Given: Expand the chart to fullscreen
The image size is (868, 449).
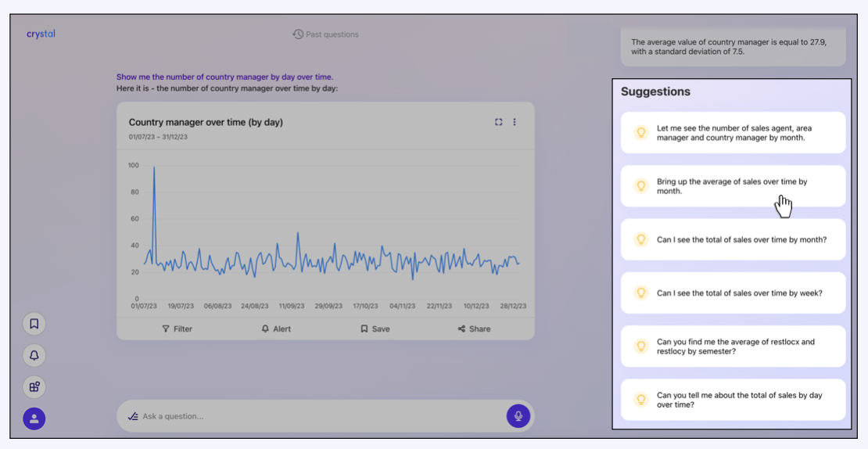Looking at the screenshot, I should 498,122.
